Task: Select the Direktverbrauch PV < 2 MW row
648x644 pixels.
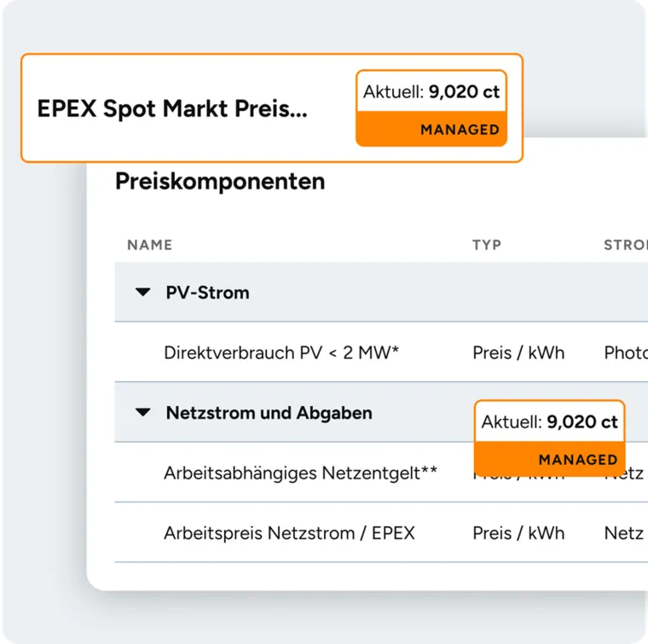Action: [x=281, y=352]
